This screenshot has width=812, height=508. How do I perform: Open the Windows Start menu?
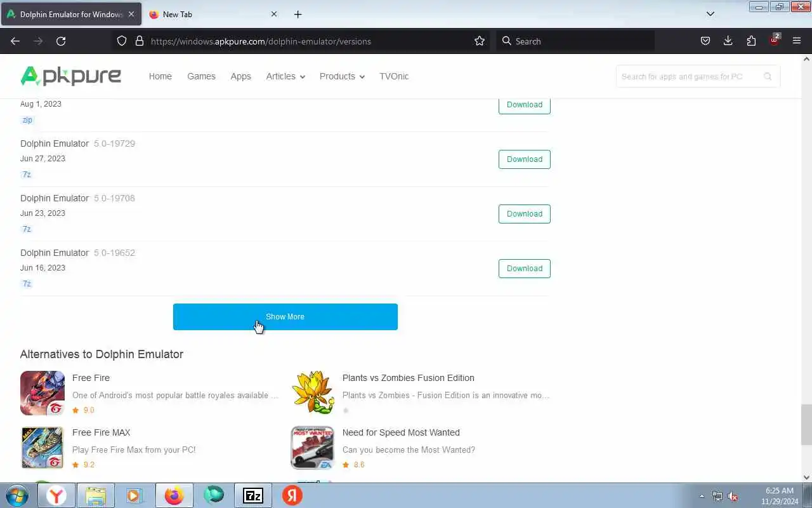(x=17, y=495)
